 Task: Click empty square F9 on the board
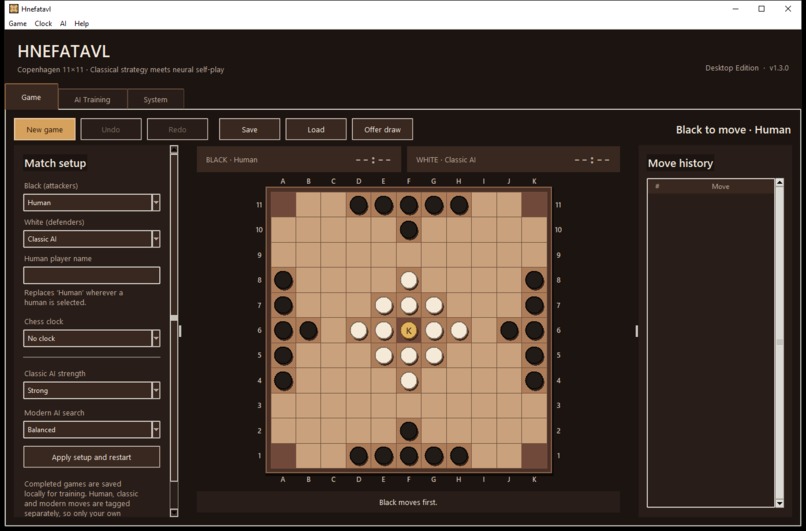409,255
